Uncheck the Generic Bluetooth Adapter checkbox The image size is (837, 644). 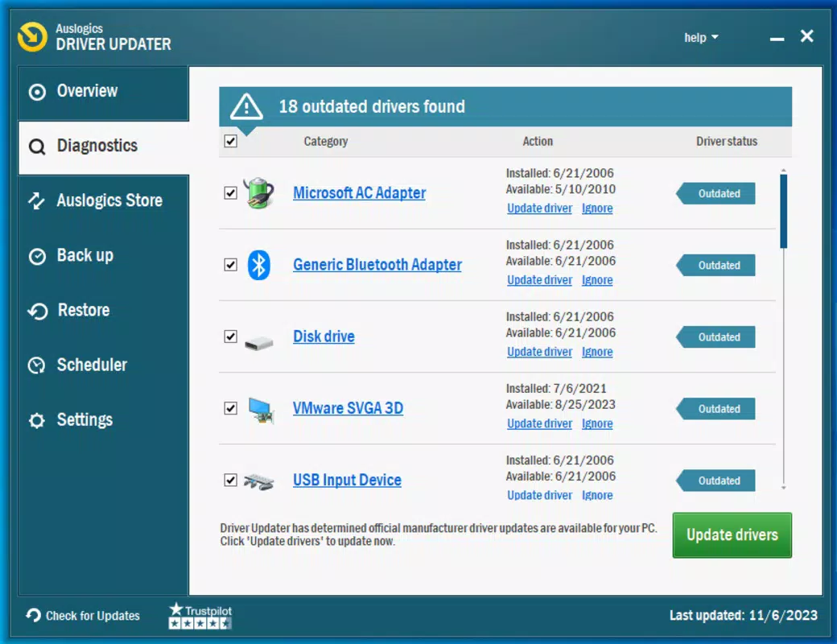[x=231, y=265]
